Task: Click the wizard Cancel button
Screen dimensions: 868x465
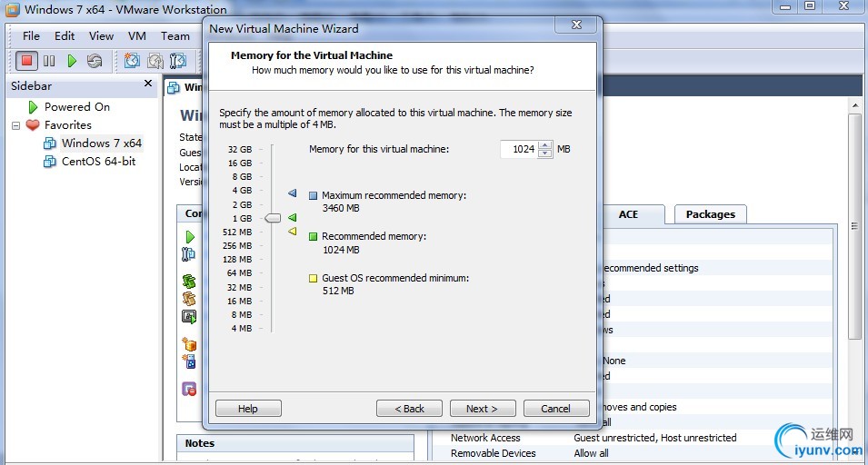Action: point(555,409)
